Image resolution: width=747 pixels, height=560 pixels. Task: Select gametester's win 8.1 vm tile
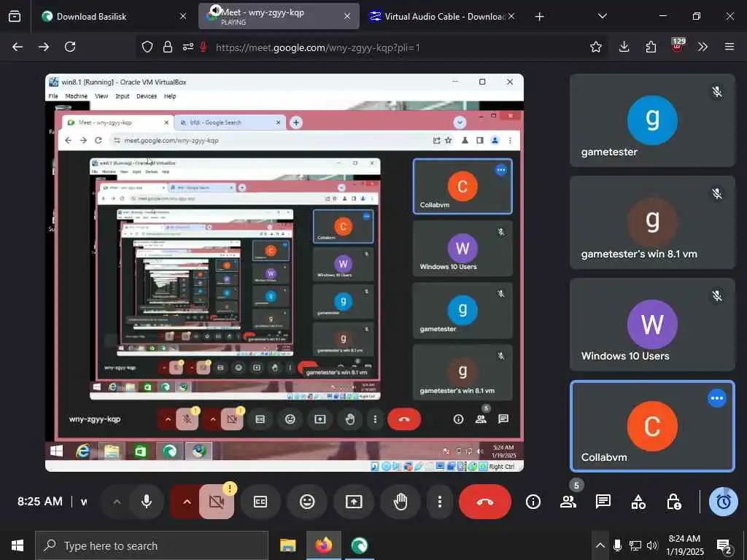point(652,223)
